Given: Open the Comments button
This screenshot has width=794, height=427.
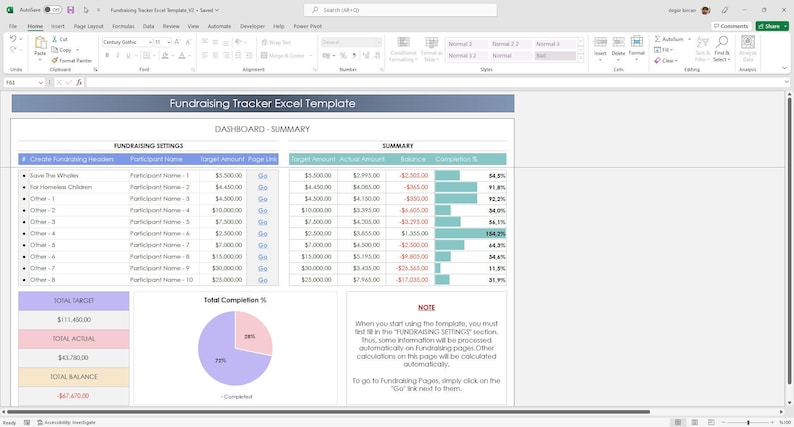Looking at the screenshot, I should click(x=731, y=26).
